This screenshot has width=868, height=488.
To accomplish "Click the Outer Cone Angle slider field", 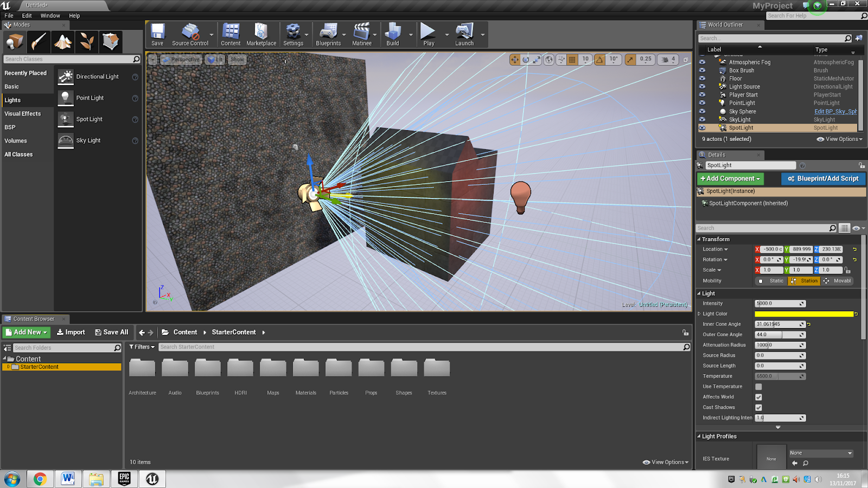I will point(780,335).
